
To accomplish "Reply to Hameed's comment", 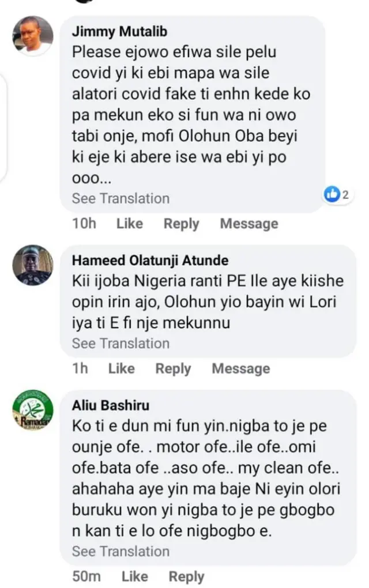I will coord(173,368).
